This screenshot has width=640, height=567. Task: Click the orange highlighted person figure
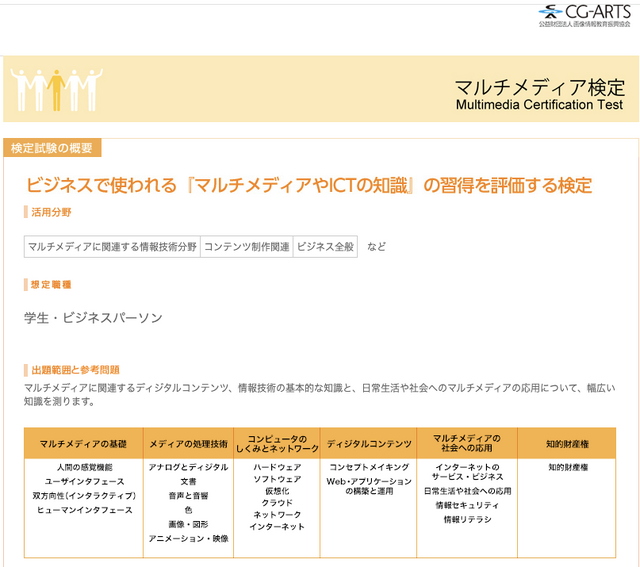coord(56,90)
